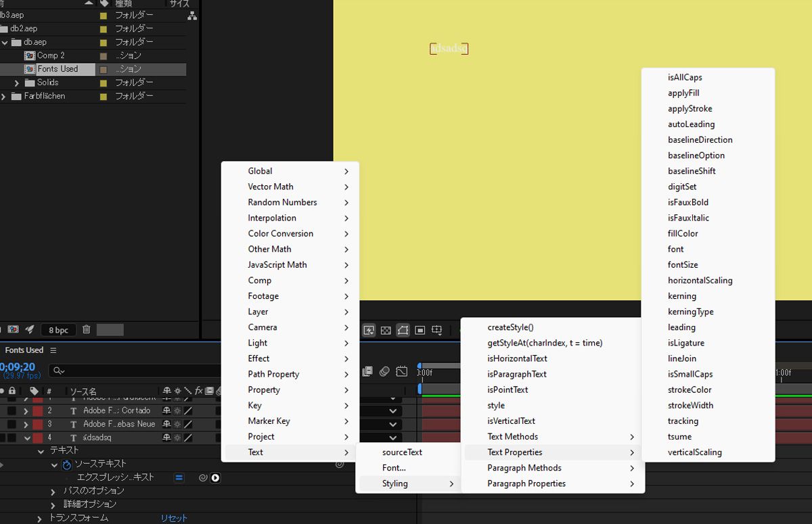
Task: Toggle lock for layer 4 ádsadsq
Action: 12,437
